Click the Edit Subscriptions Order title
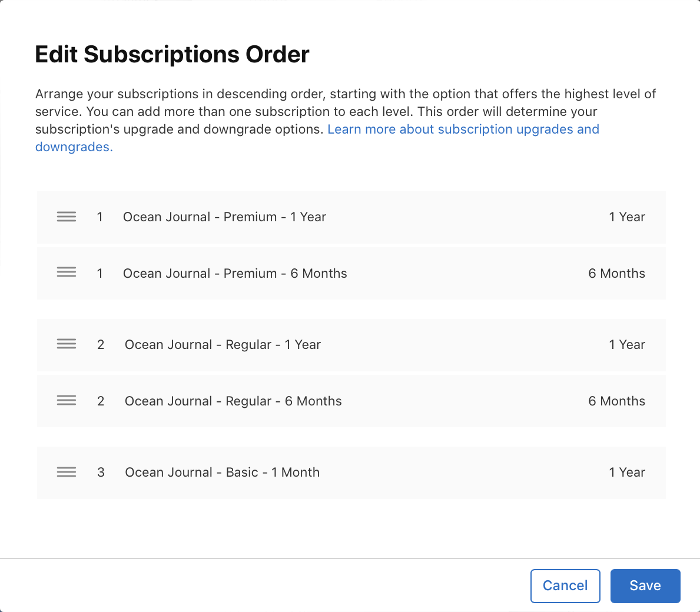 172,54
